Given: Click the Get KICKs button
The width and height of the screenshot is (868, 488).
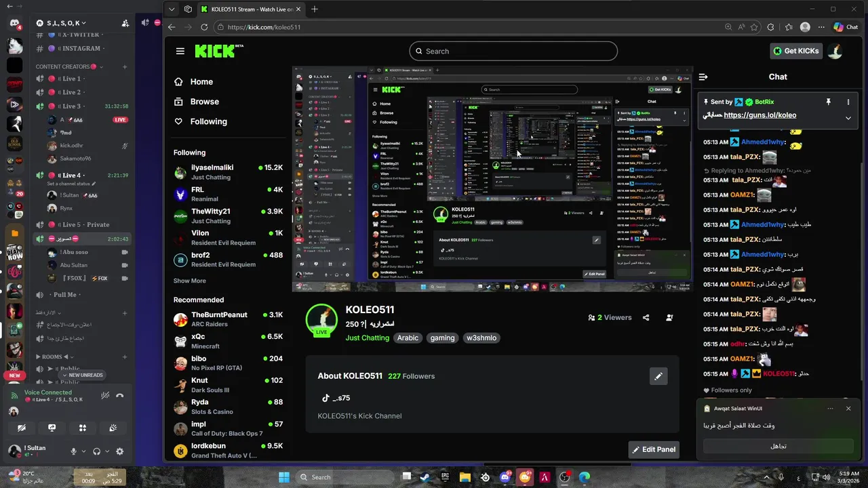Looking at the screenshot, I should click(x=797, y=51).
